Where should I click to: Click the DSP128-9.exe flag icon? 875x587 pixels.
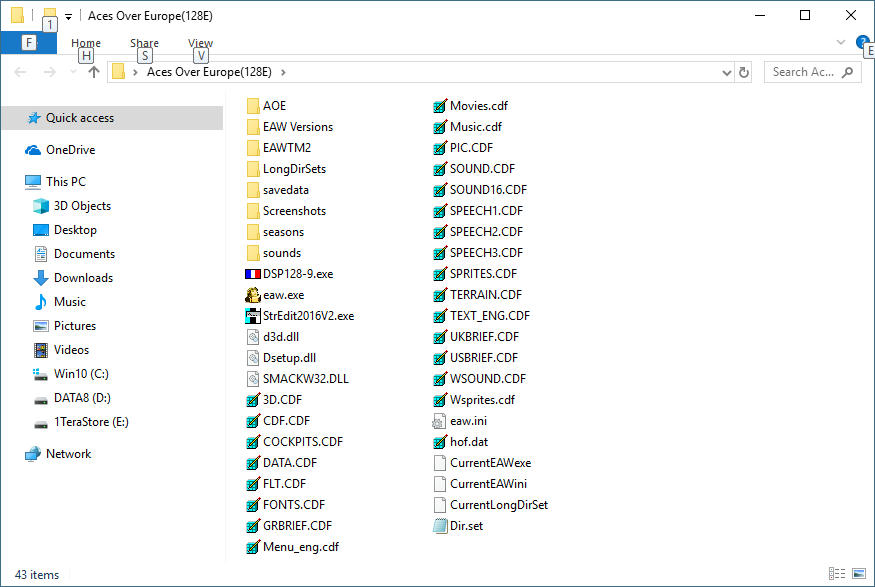(253, 274)
